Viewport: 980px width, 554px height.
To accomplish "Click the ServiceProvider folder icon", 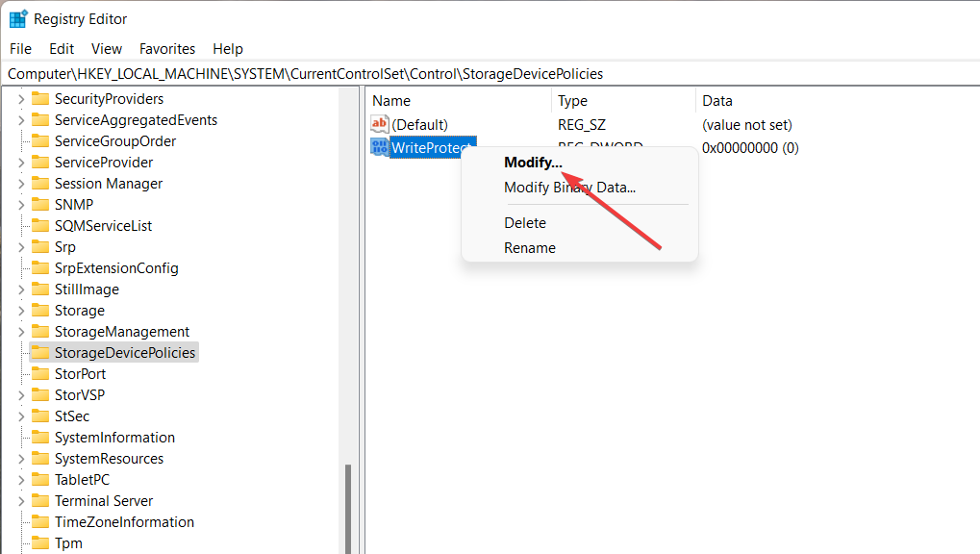I will click(x=40, y=163).
